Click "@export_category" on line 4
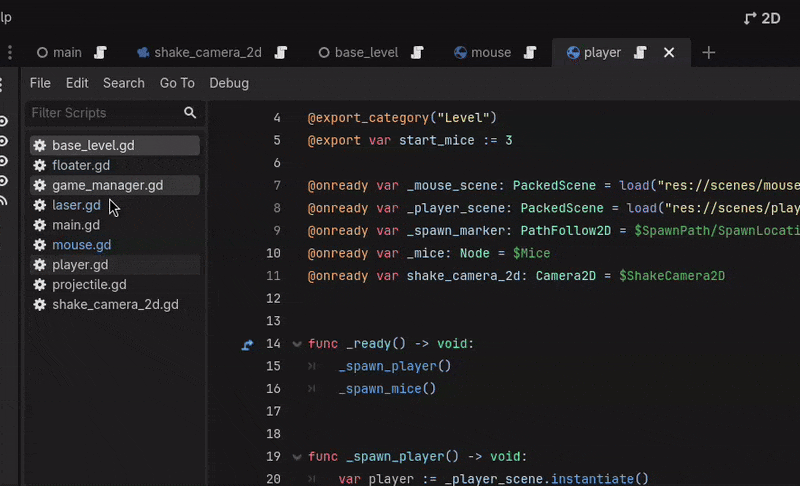The image size is (800, 486). coord(368,118)
